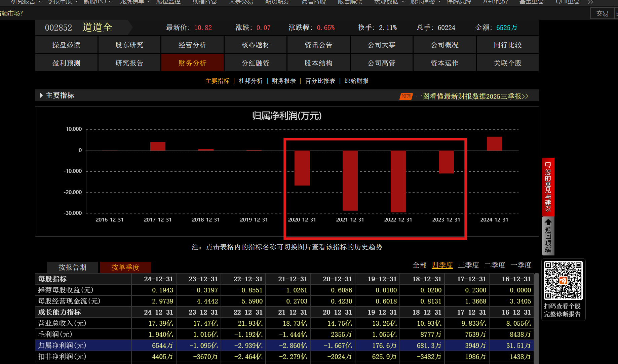The height and width of the screenshot is (364, 618).
Task: Expand the top menu overflow arrows
Action: coord(591,2)
